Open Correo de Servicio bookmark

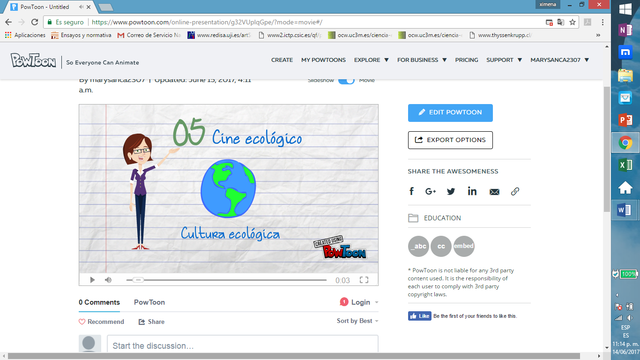click(149, 35)
